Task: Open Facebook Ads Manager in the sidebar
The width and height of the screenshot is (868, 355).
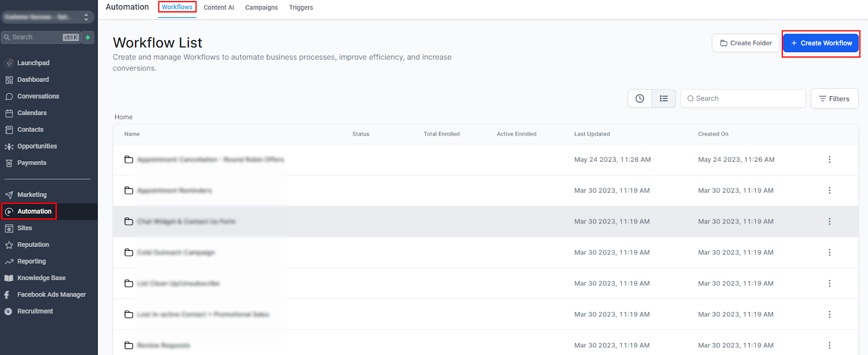Action: [x=52, y=295]
